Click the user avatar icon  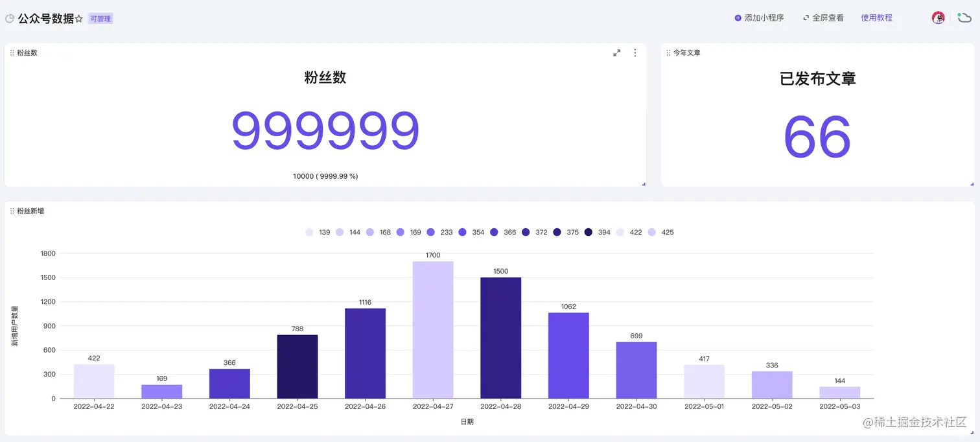[938, 18]
